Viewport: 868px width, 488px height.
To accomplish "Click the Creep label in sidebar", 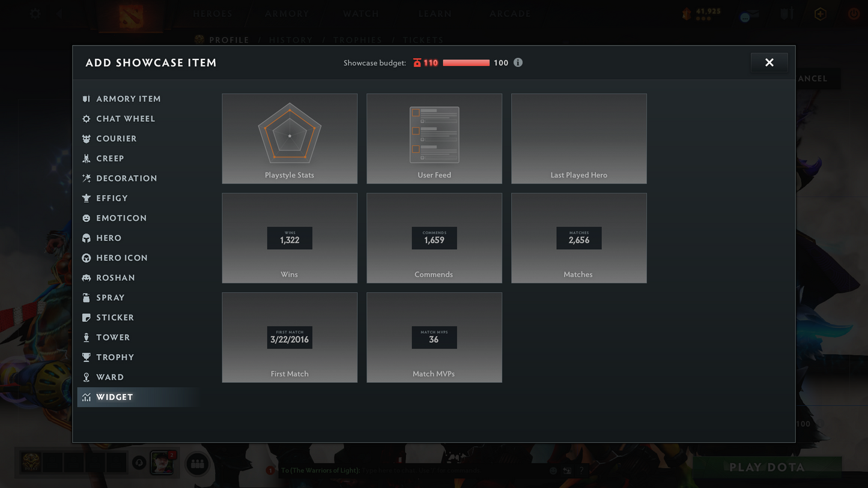I will click(x=110, y=158).
